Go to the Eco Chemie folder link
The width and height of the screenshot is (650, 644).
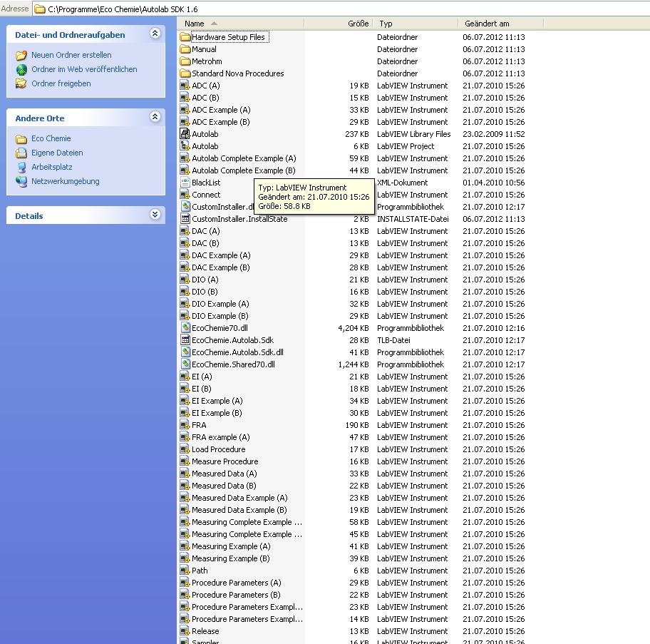coord(51,138)
